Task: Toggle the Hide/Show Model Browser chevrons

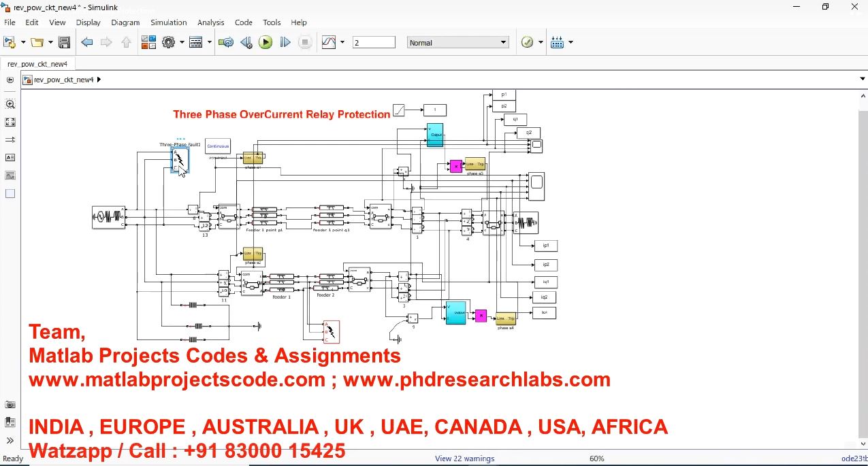Action: coord(10,440)
